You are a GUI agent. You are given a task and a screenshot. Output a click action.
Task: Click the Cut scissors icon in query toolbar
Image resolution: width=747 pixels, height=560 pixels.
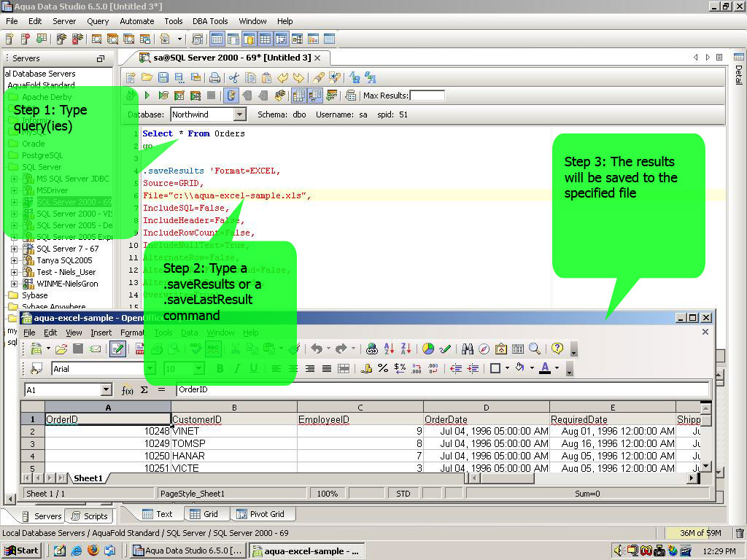tap(233, 77)
